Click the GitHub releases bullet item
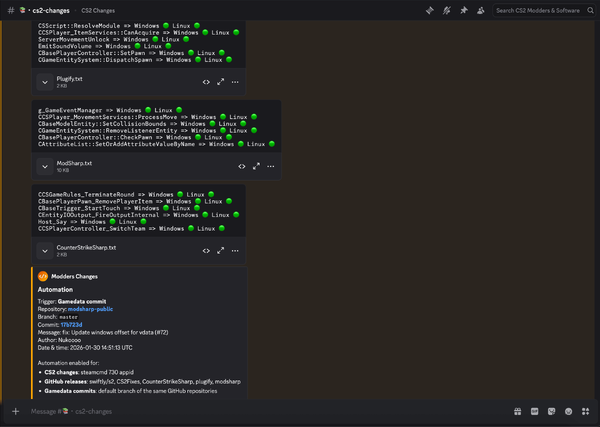This screenshot has height=427, width=600. [142, 381]
